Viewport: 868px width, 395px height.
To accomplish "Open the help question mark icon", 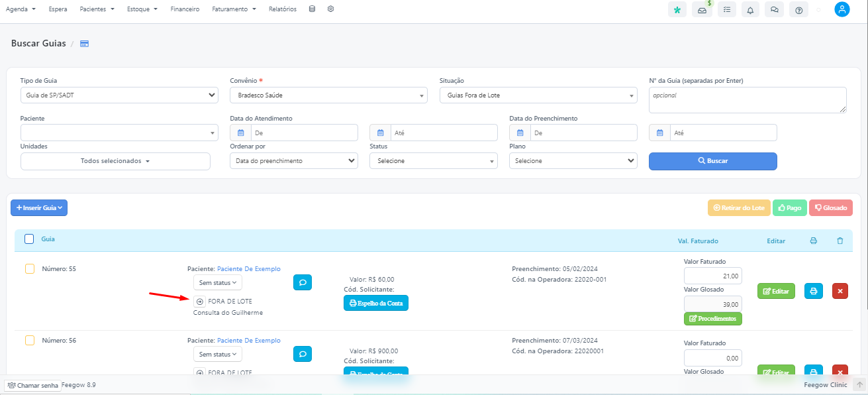I will coord(798,10).
